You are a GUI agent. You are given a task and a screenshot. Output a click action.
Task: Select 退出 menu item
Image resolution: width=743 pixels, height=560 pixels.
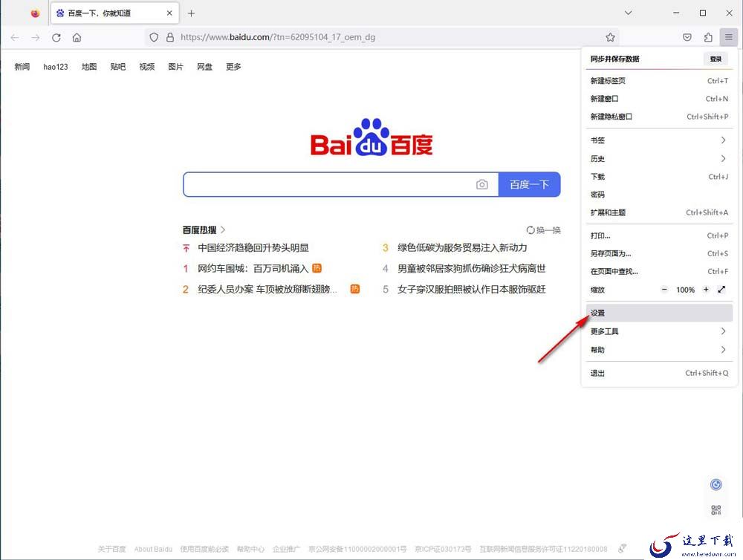[x=659, y=374]
